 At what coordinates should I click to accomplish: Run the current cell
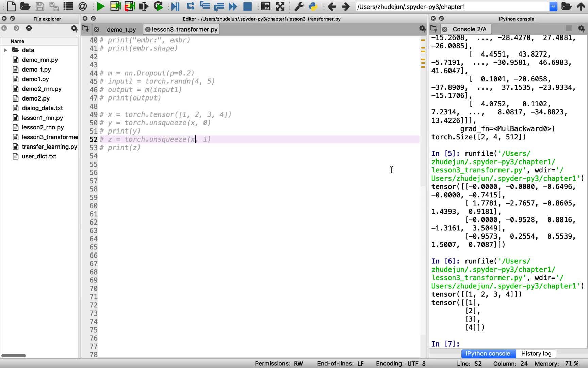(115, 6)
